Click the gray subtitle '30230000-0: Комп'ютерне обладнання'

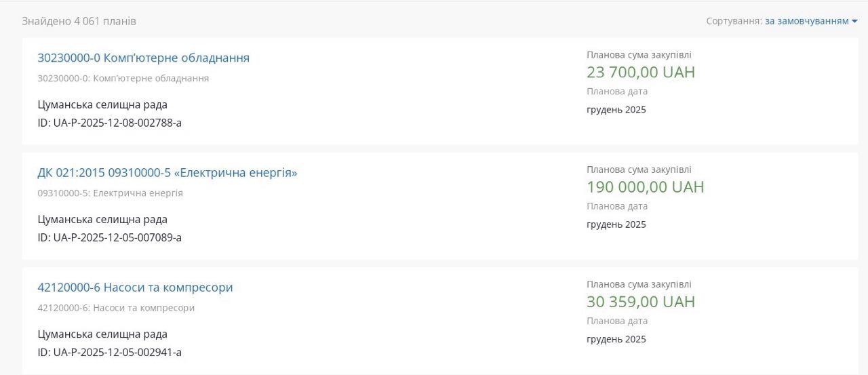point(123,78)
